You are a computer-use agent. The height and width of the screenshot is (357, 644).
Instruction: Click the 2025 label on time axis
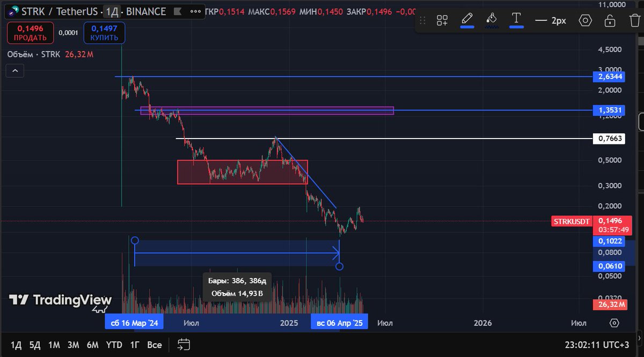point(289,323)
